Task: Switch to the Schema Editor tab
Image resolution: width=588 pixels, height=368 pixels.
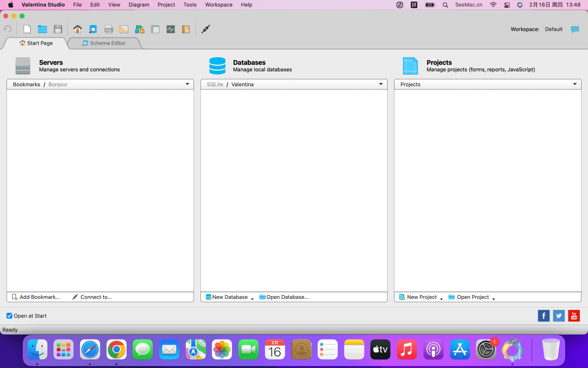Action: 104,43
